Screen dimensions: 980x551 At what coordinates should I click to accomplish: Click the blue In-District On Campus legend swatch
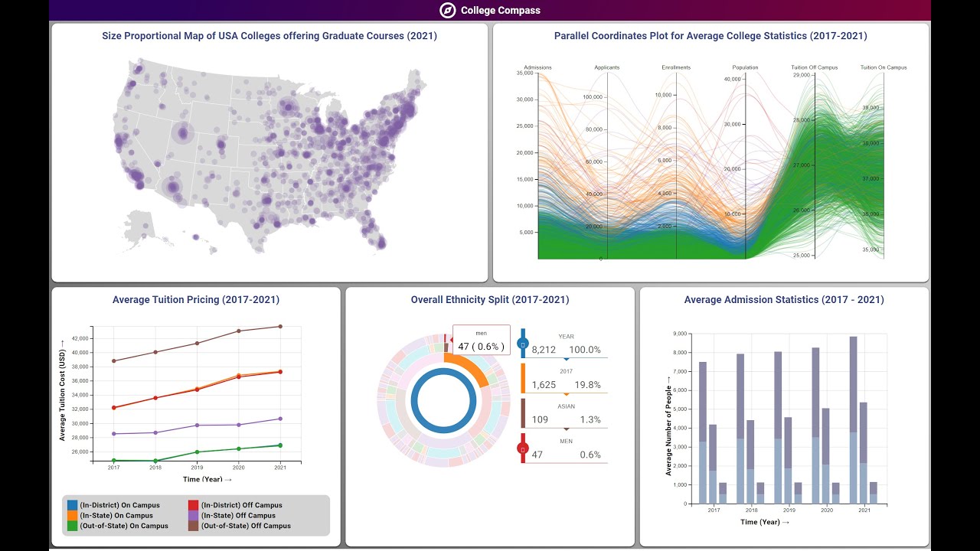click(73, 505)
